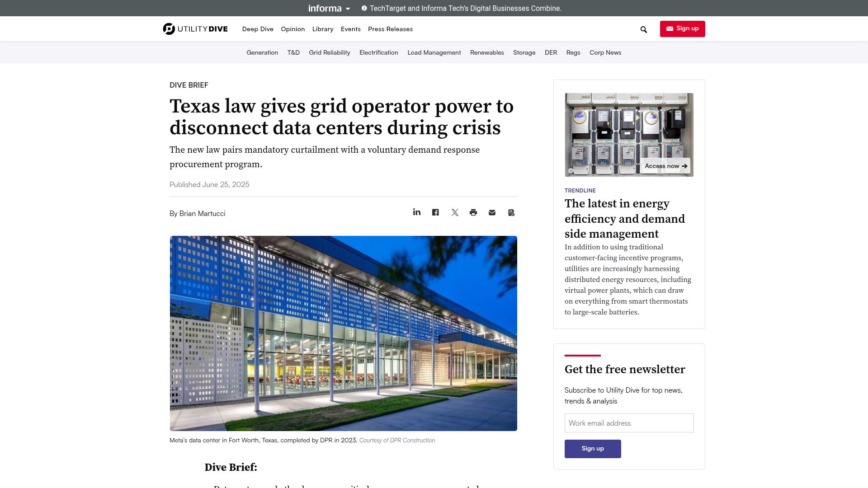The height and width of the screenshot is (488, 868).
Task: Share article on X
Action: [x=455, y=212]
